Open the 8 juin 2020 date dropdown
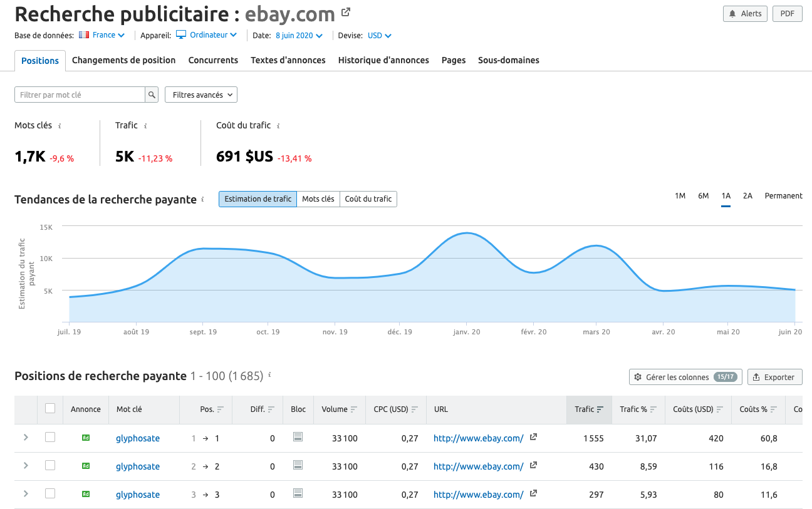812x509 pixels. coord(299,36)
